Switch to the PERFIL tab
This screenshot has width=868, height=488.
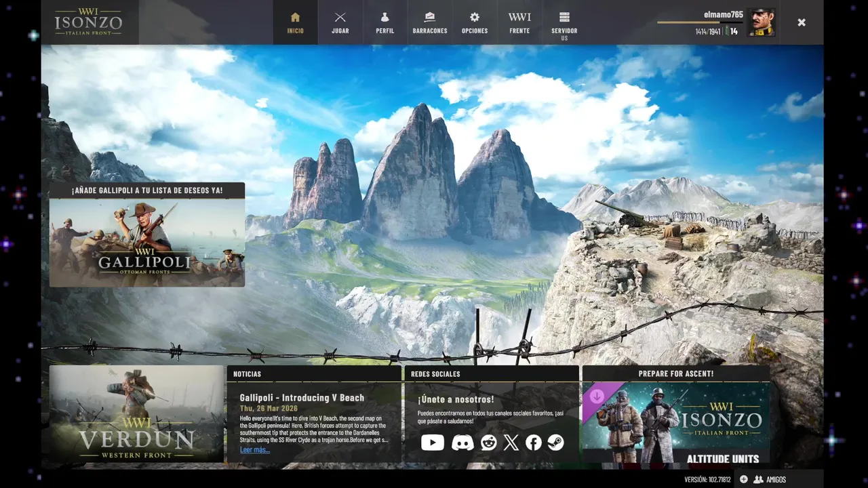(x=384, y=22)
